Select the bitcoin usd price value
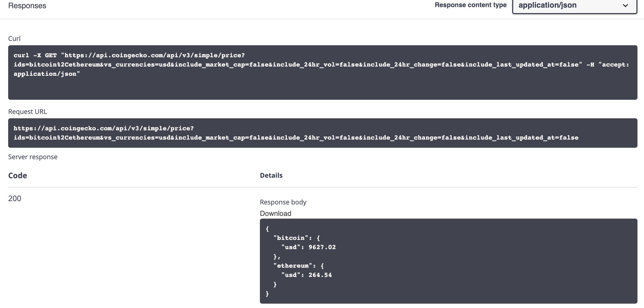644x308 pixels. pyautogui.click(x=322, y=247)
